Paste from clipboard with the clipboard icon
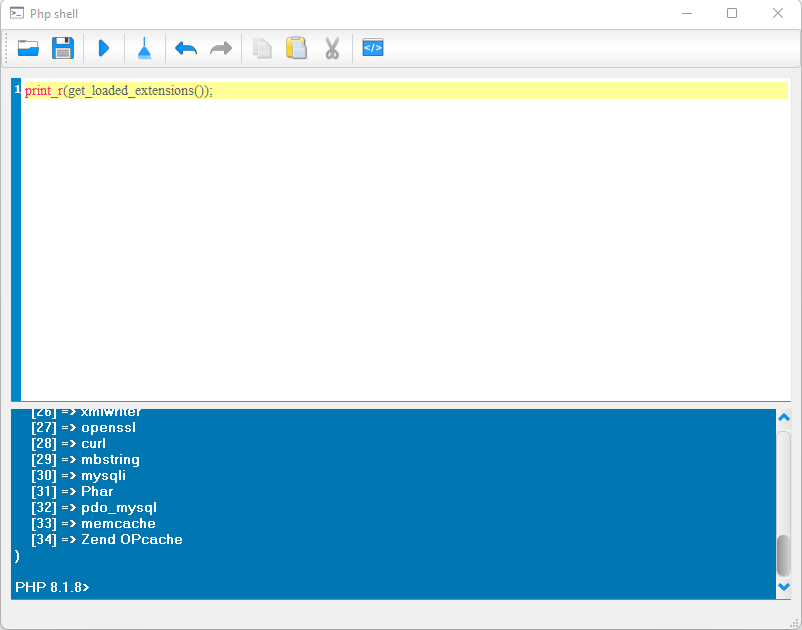This screenshot has height=630, width=802. click(x=297, y=48)
